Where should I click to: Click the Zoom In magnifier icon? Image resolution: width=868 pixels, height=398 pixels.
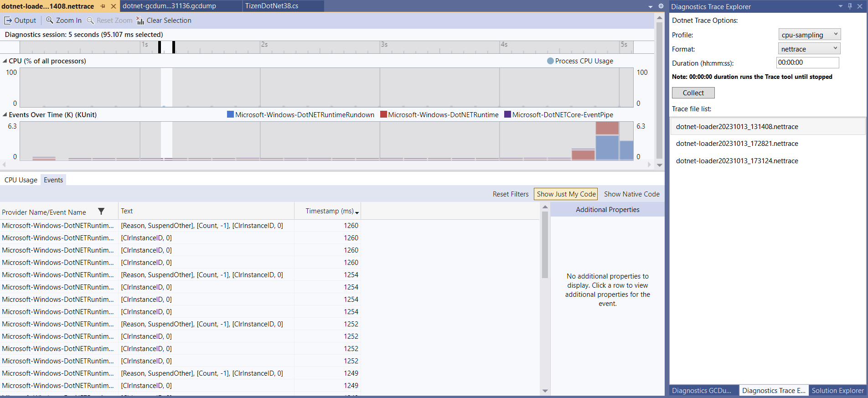point(50,21)
